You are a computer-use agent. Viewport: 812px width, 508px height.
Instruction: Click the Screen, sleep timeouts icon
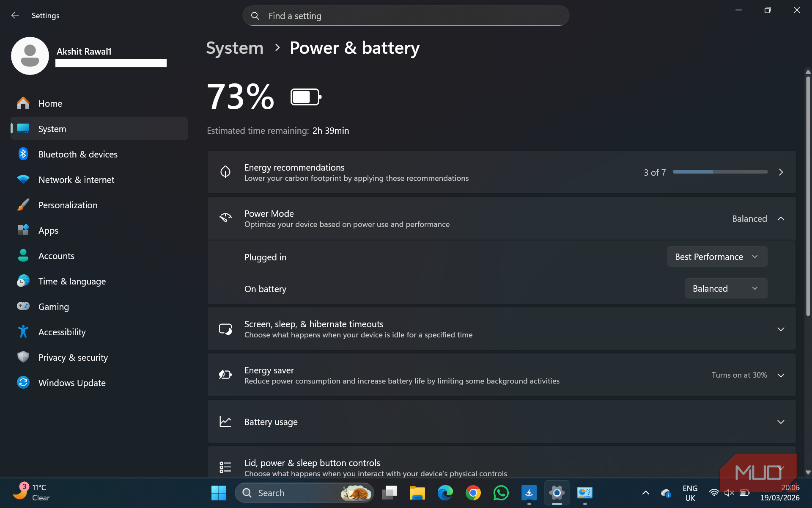coord(225,329)
